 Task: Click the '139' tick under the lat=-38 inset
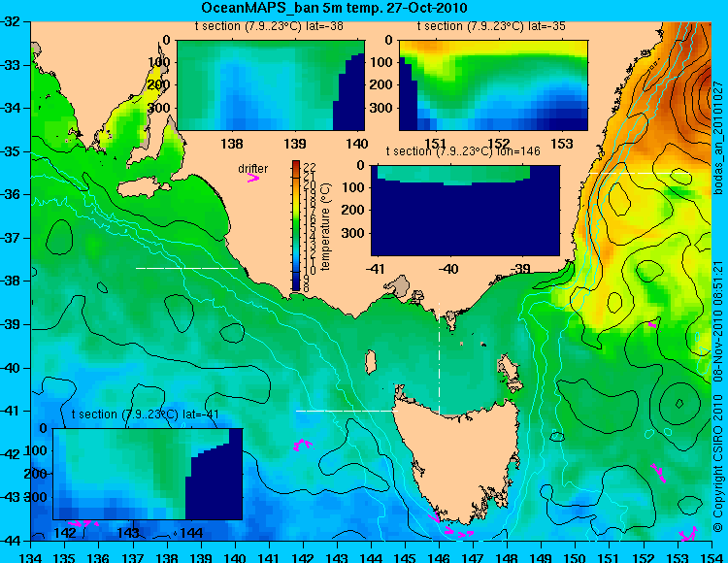(x=295, y=144)
